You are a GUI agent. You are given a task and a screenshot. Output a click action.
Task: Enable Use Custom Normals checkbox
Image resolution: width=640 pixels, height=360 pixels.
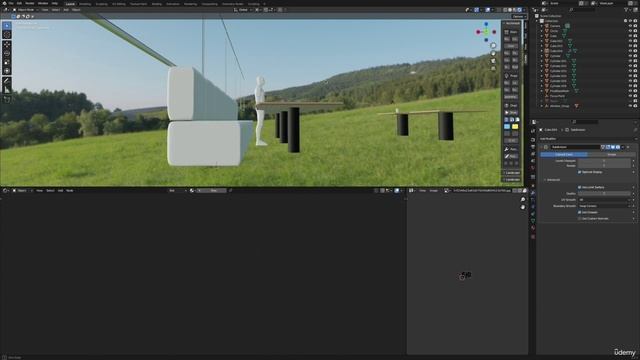click(579, 219)
